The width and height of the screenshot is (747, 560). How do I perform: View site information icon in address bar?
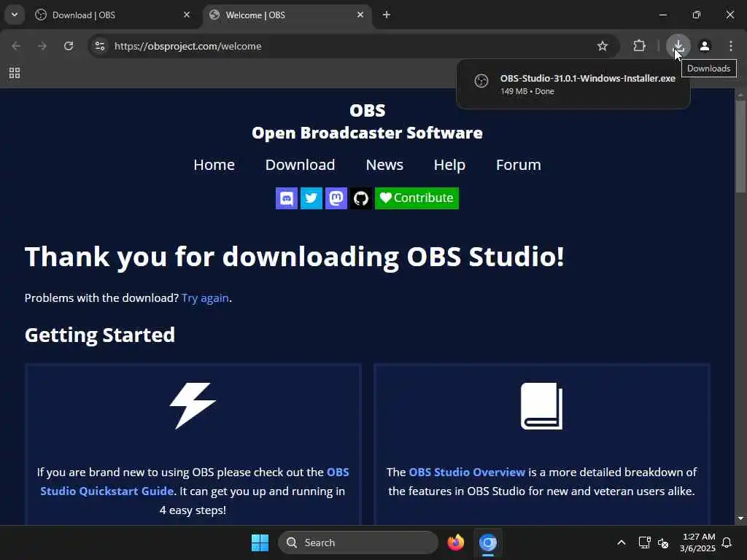point(100,46)
